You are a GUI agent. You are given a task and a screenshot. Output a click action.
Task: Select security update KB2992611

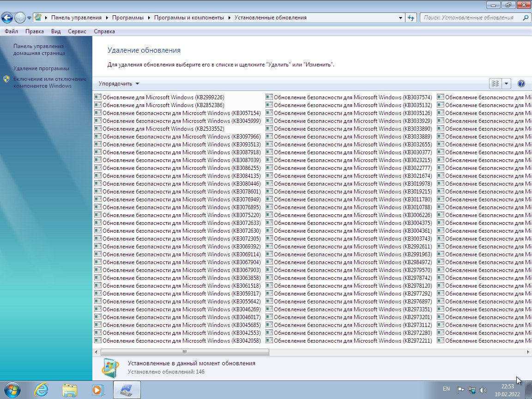[349, 246]
